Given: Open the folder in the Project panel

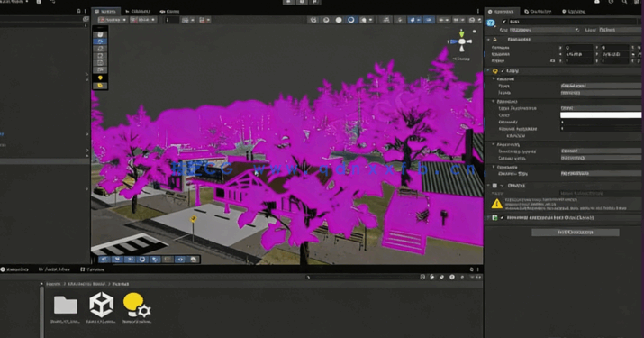Looking at the screenshot, I should tap(66, 305).
